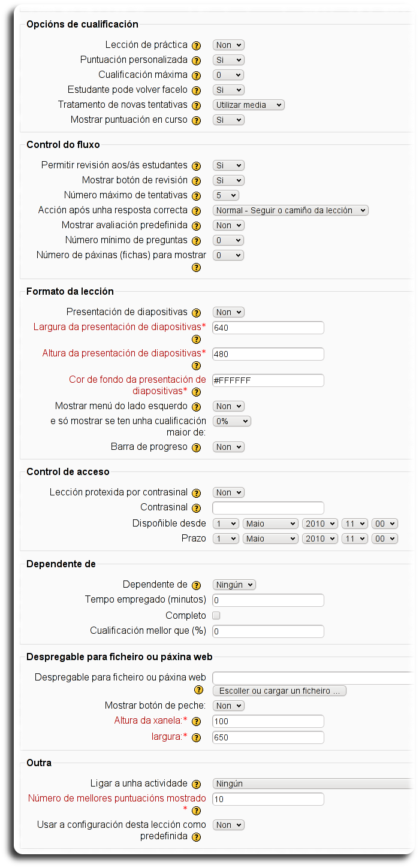
Task: Open the Lección de práctica dropdown
Action: point(228,45)
